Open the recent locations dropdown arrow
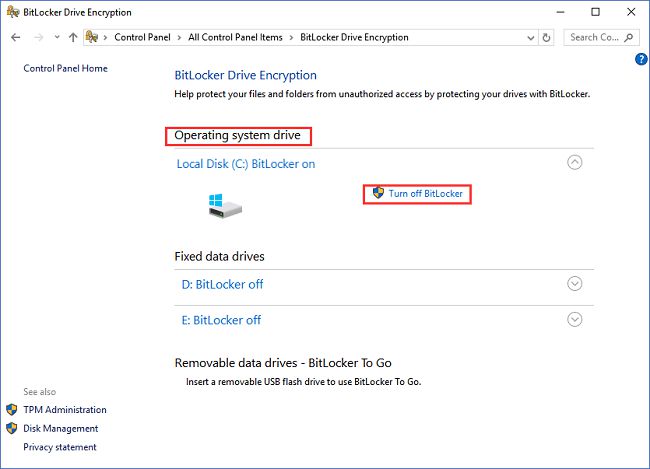This screenshot has width=650, height=469. 56,37
